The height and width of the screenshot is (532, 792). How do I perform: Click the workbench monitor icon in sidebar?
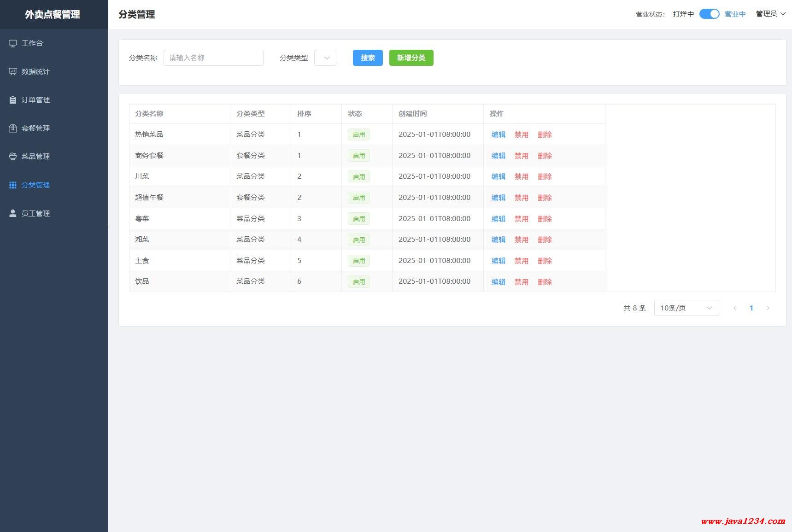tap(13, 43)
